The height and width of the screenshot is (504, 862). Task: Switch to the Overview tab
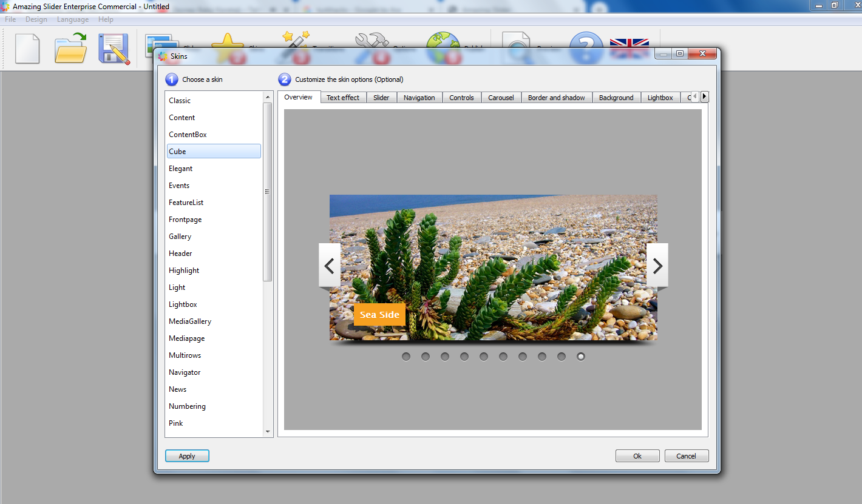pyautogui.click(x=298, y=97)
